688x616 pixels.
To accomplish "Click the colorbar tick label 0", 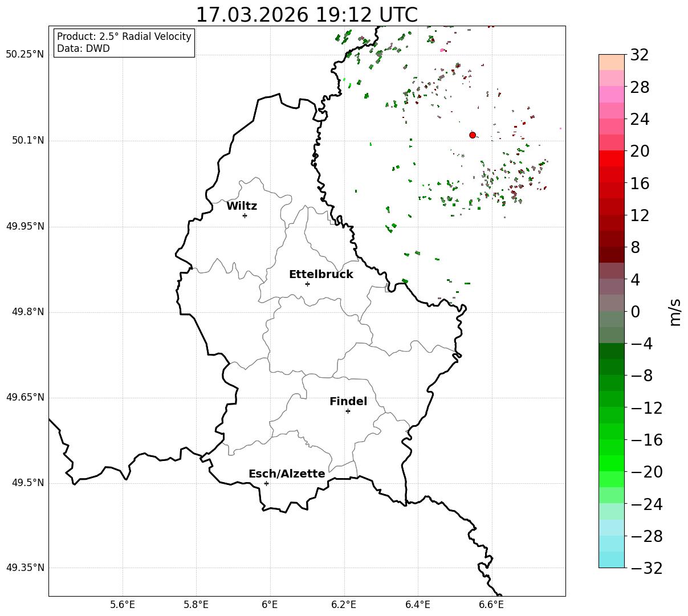I will [x=635, y=312].
